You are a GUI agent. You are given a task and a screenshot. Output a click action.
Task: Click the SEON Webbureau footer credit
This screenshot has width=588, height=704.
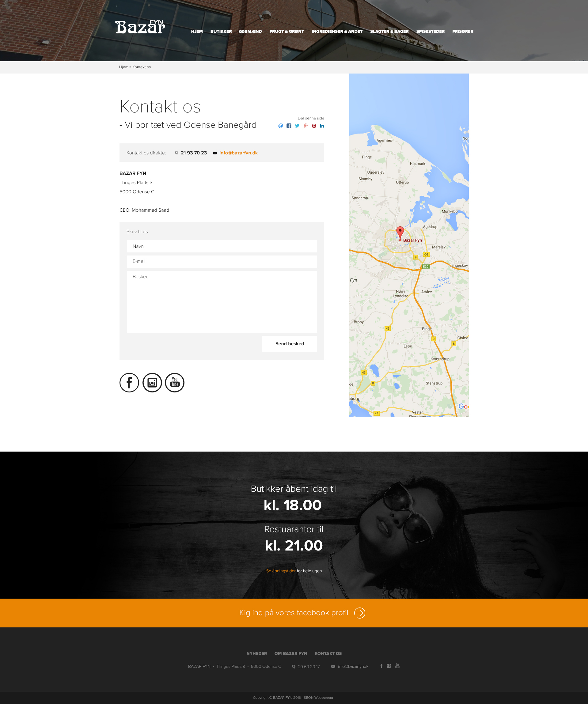point(318,698)
